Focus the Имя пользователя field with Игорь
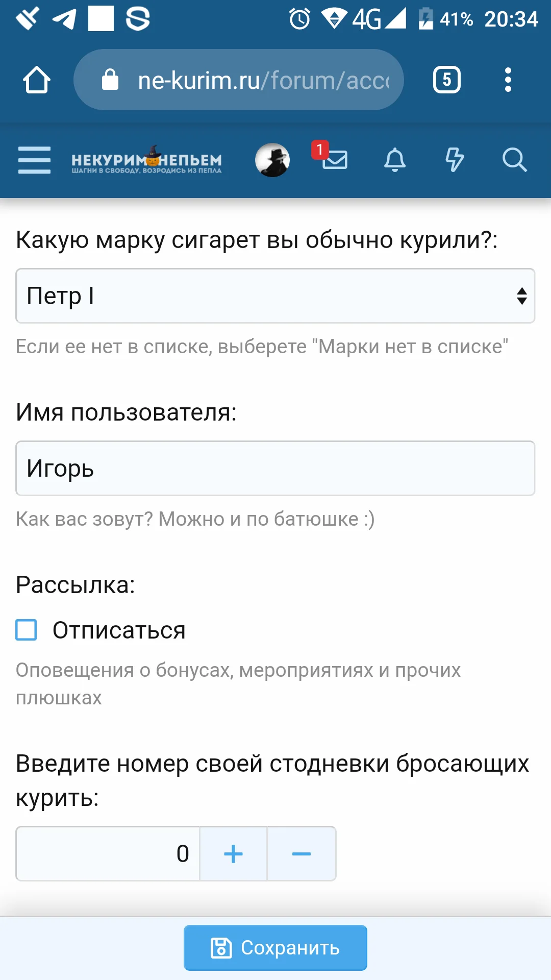The width and height of the screenshot is (551, 980). (x=275, y=469)
